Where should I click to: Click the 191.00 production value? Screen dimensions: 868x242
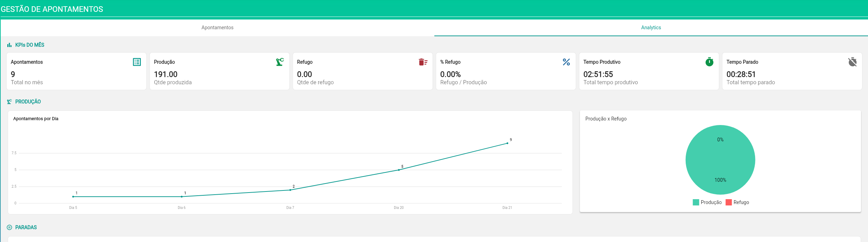pos(166,74)
